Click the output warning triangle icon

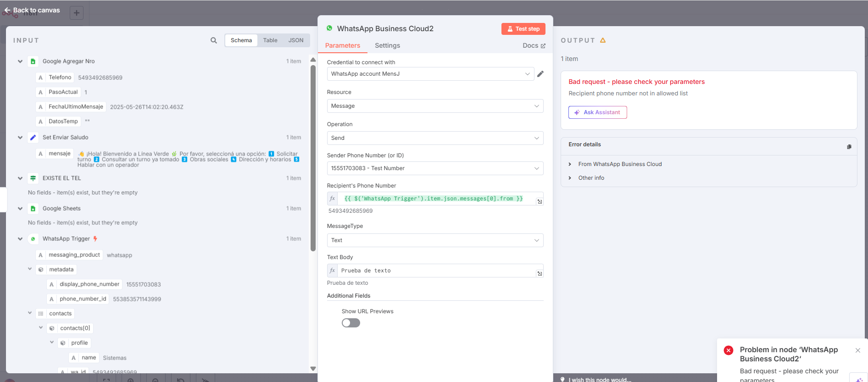pos(603,40)
